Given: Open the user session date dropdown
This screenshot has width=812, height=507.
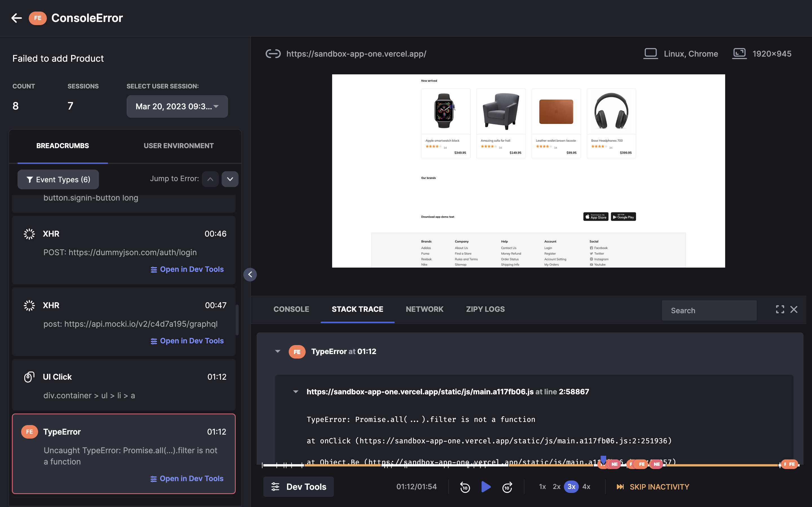Looking at the screenshot, I should pyautogui.click(x=177, y=106).
